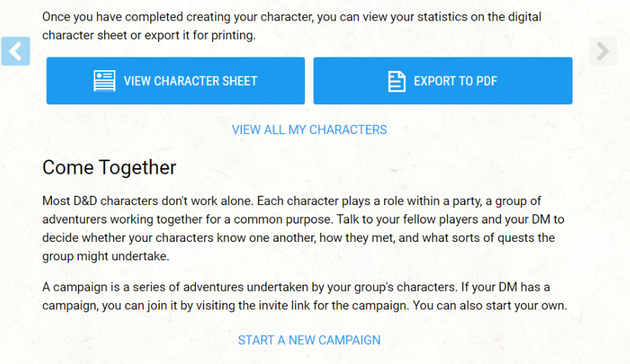Go back with the left chevron arrow

16,51
